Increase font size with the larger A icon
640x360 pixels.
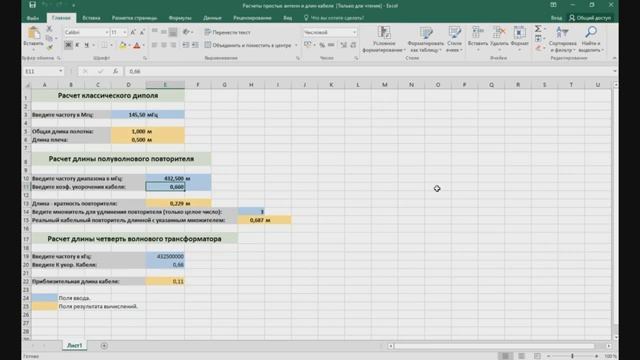pyautogui.click(x=133, y=32)
